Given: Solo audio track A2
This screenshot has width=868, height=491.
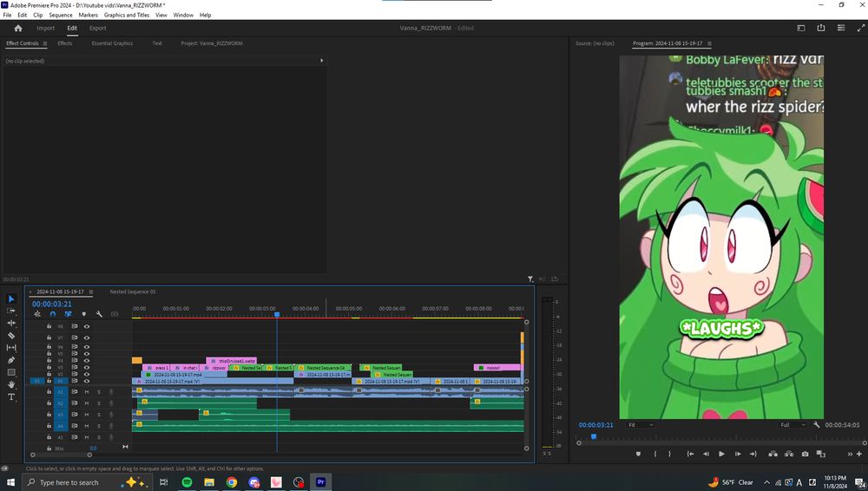Looking at the screenshot, I should (99, 403).
